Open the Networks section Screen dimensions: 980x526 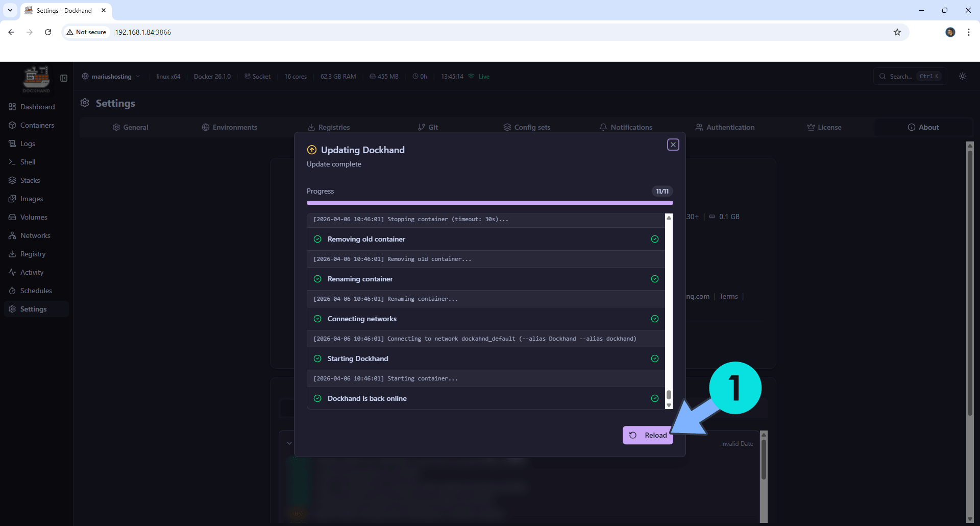[36, 235]
